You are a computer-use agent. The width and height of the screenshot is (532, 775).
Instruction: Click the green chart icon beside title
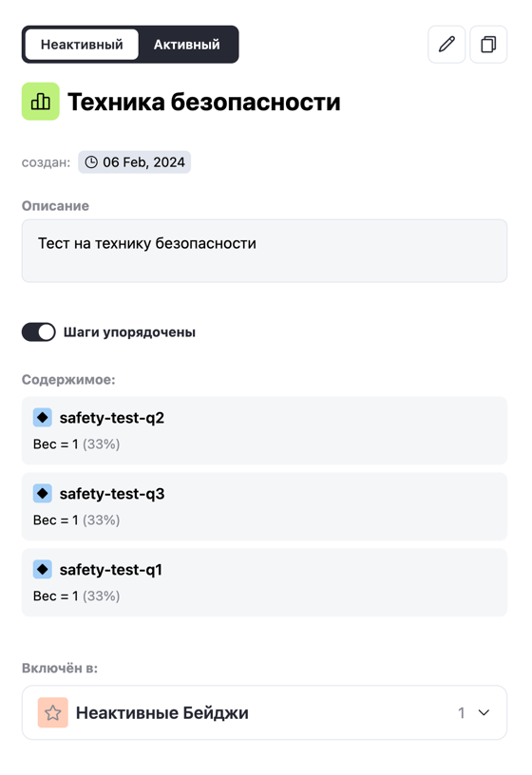[x=41, y=102]
